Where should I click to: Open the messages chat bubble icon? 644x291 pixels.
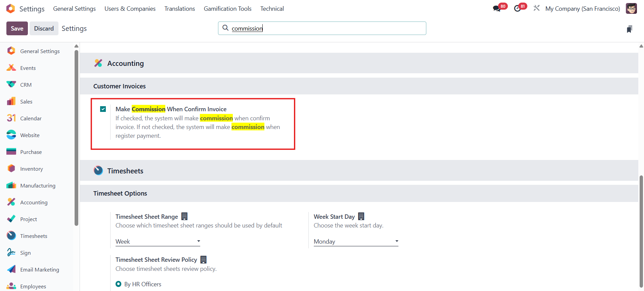pyautogui.click(x=497, y=9)
